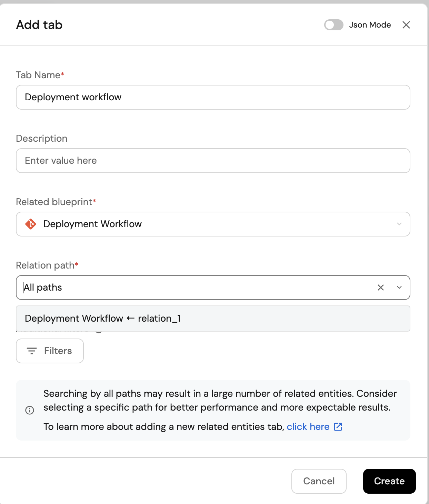This screenshot has width=429, height=504.
Task: Clear the Relation path selection
Action: 380,288
